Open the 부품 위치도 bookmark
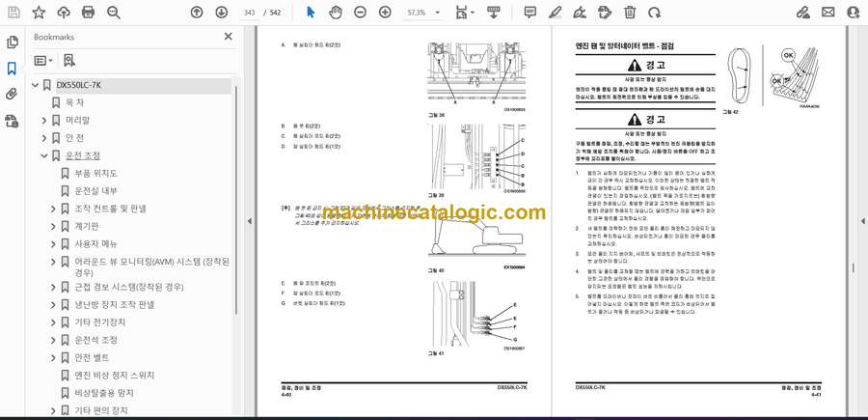Screen dimensions: 868x420 pos(95,174)
